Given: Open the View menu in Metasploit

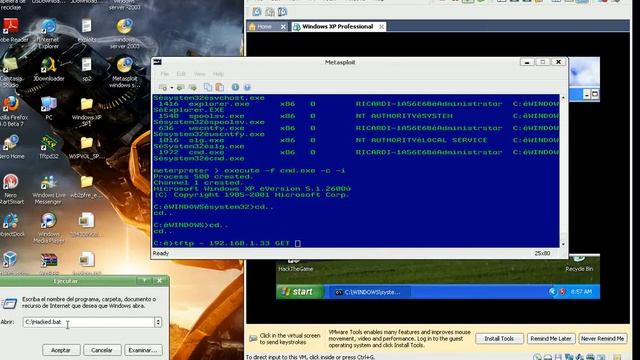Looking at the screenshot, I should click(199, 74).
